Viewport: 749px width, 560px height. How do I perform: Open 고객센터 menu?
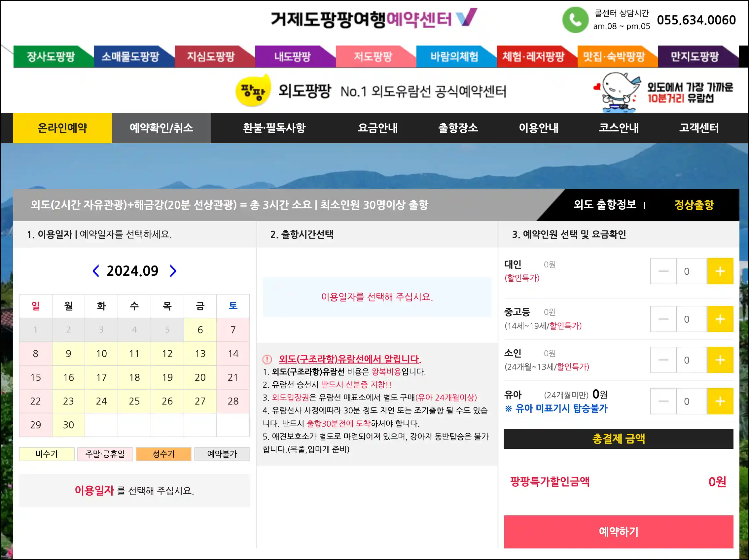(699, 128)
